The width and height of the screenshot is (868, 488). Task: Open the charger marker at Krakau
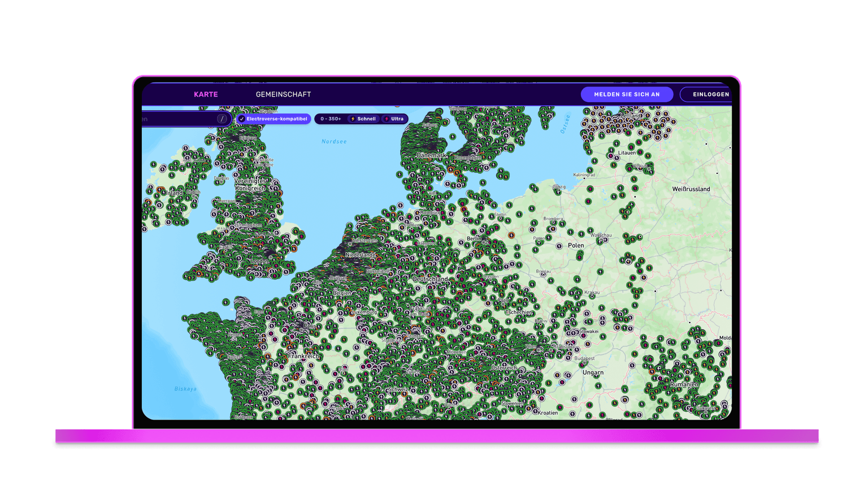pyautogui.click(x=592, y=297)
